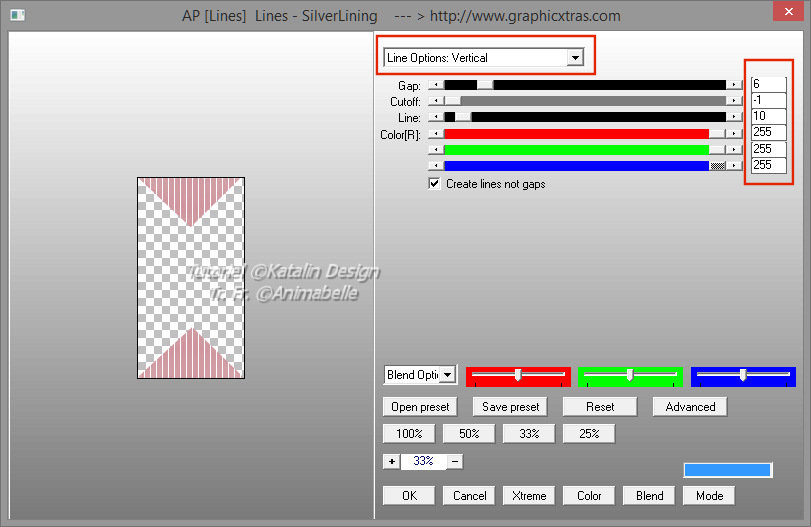Click the Line slider thumb

[x=463, y=117]
